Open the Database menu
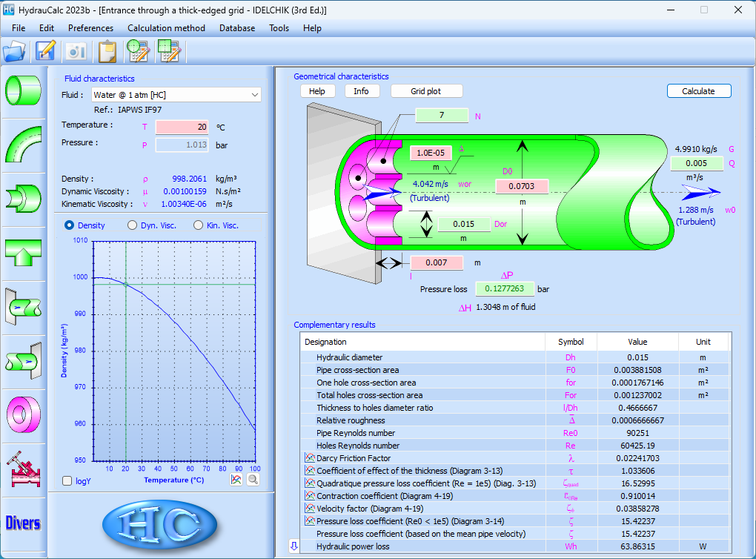756x559 pixels. pyautogui.click(x=236, y=27)
